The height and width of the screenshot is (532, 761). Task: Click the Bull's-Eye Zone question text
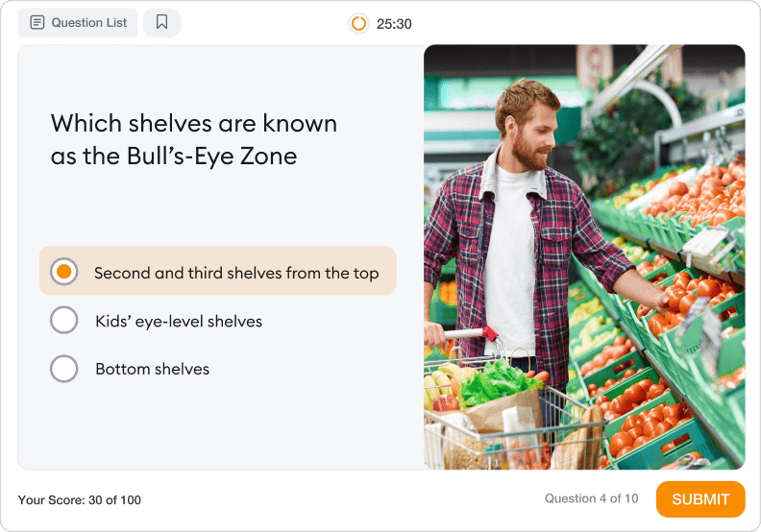pyautogui.click(x=193, y=139)
